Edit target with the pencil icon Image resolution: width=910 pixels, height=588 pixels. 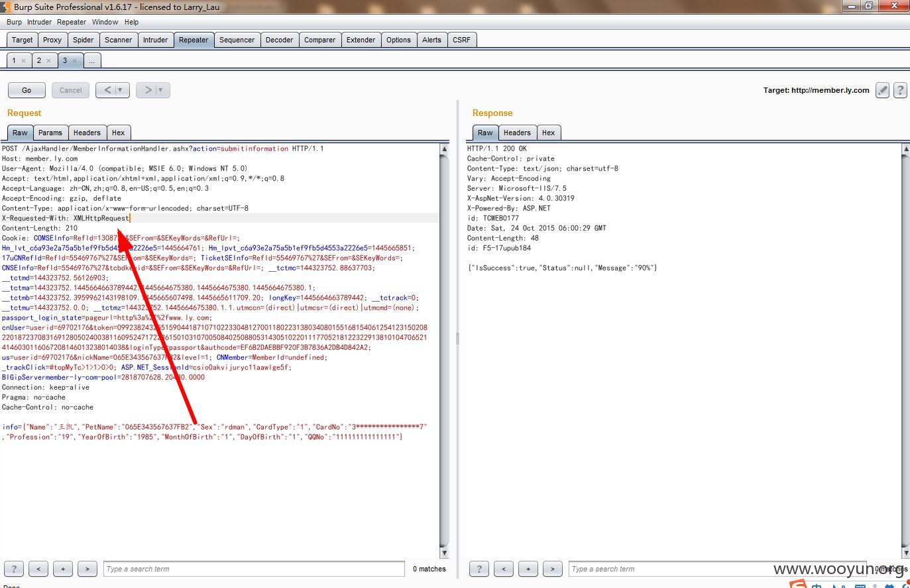coord(882,90)
